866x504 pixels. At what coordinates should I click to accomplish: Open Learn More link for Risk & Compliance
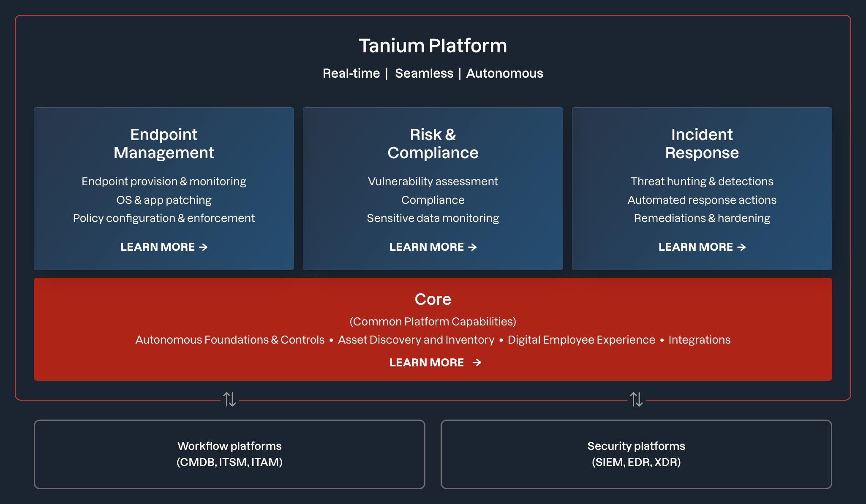[x=427, y=247]
